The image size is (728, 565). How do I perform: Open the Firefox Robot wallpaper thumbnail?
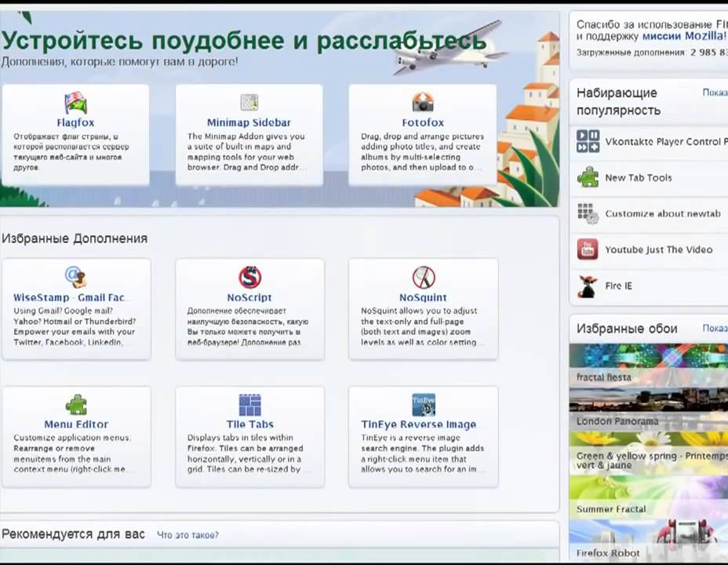click(649, 540)
